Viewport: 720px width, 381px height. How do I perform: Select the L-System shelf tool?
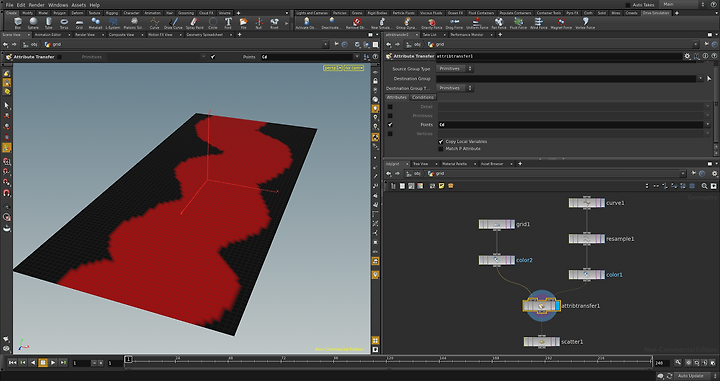tap(113, 23)
